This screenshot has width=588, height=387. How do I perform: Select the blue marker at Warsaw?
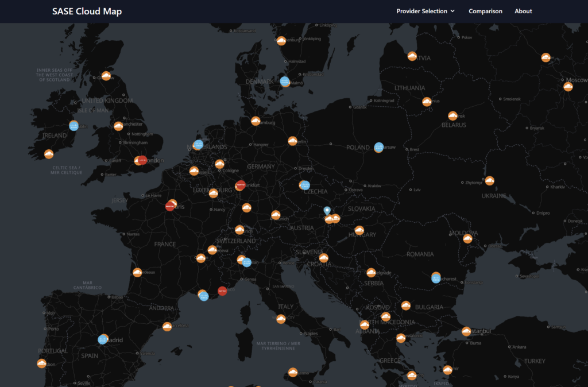[379, 147]
